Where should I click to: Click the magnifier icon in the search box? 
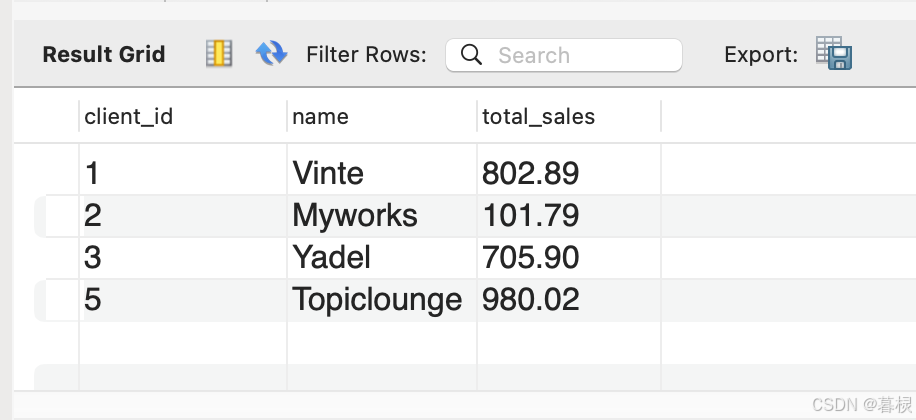tap(471, 55)
